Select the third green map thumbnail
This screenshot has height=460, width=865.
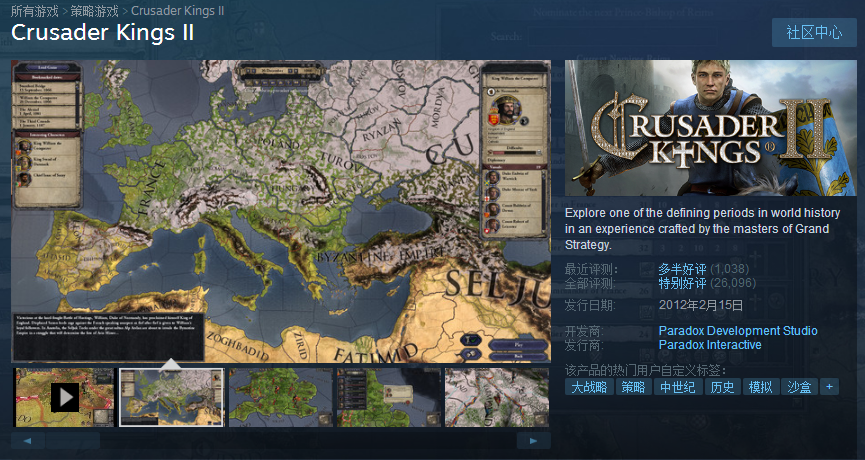281,397
